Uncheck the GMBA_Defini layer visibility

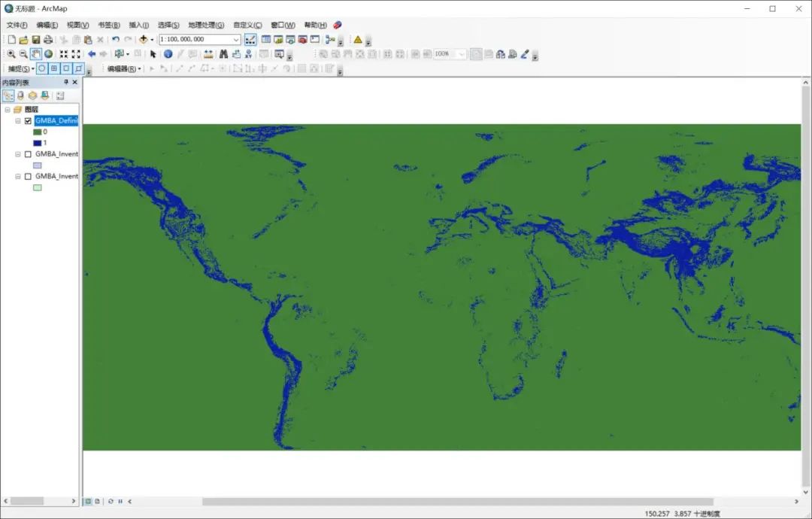(x=28, y=120)
